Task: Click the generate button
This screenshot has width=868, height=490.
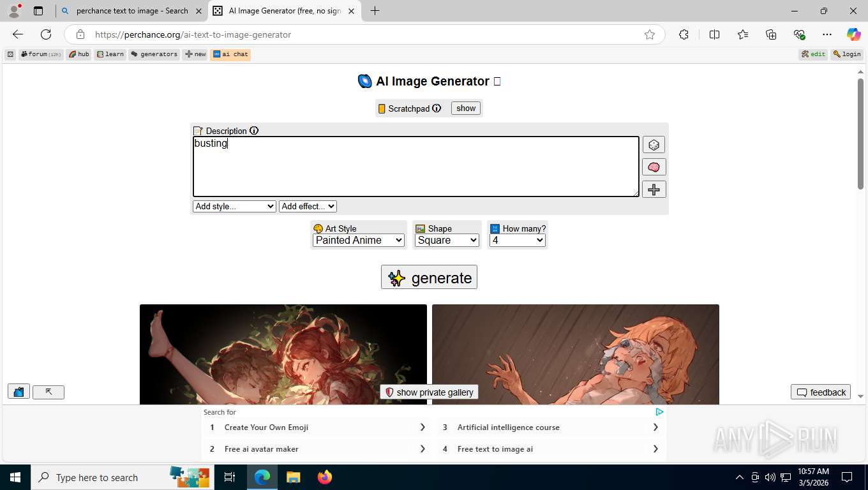Action: click(429, 278)
